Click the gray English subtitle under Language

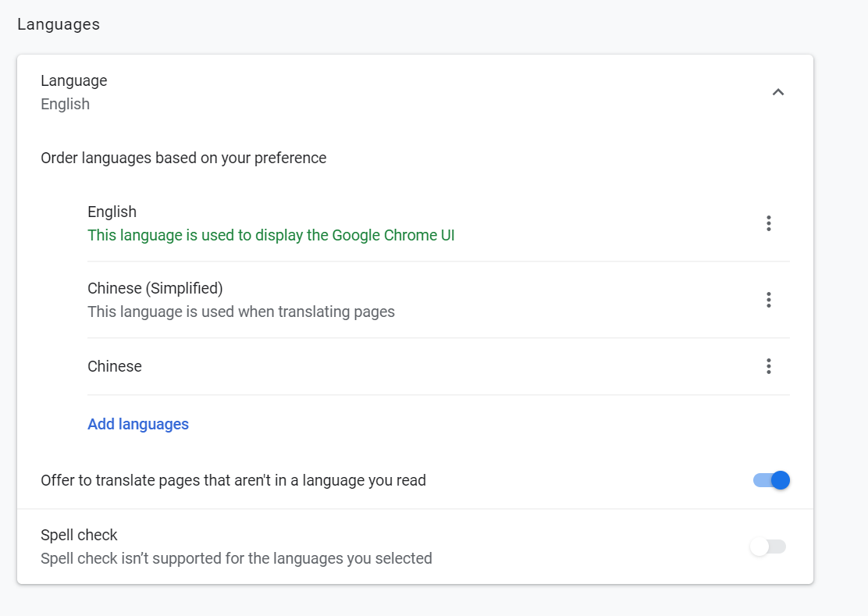[x=66, y=104]
